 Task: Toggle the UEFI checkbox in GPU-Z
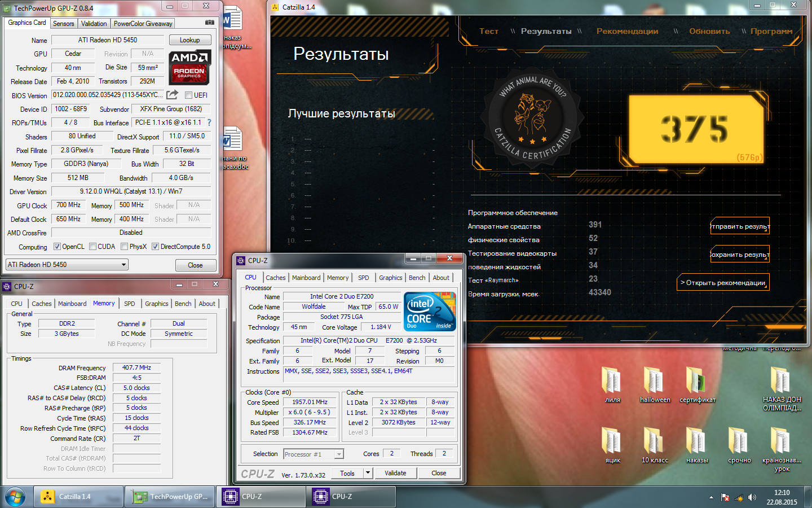(188, 95)
